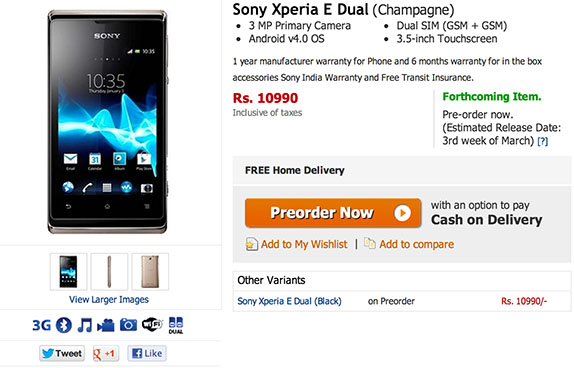Select the front view phone thumbnail
Screen dimensions: 574x368
[68, 271]
